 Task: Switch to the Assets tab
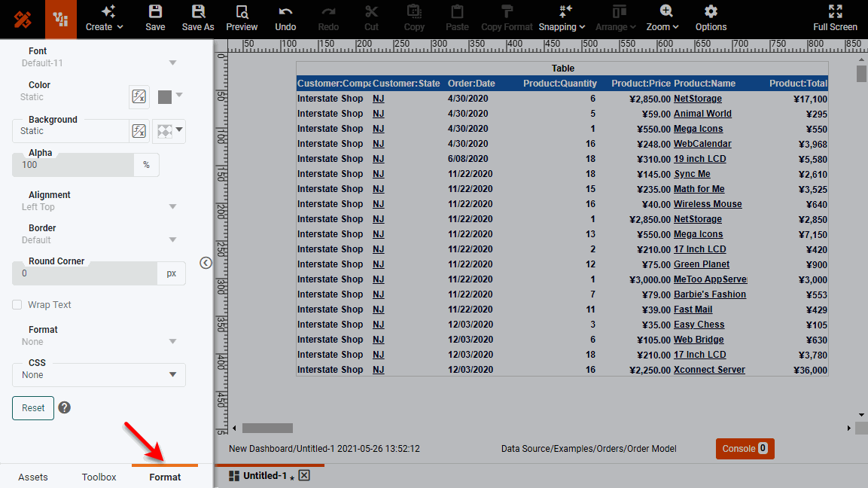click(33, 477)
